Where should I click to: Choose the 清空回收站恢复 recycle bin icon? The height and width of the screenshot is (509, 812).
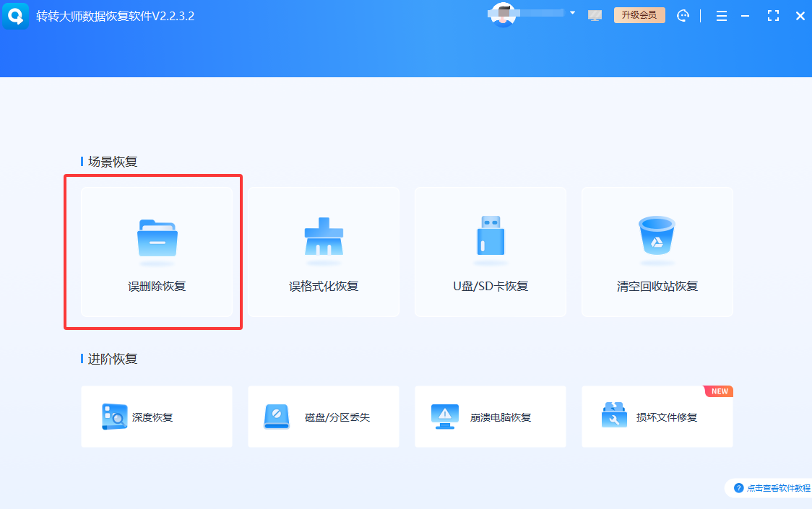point(657,235)
